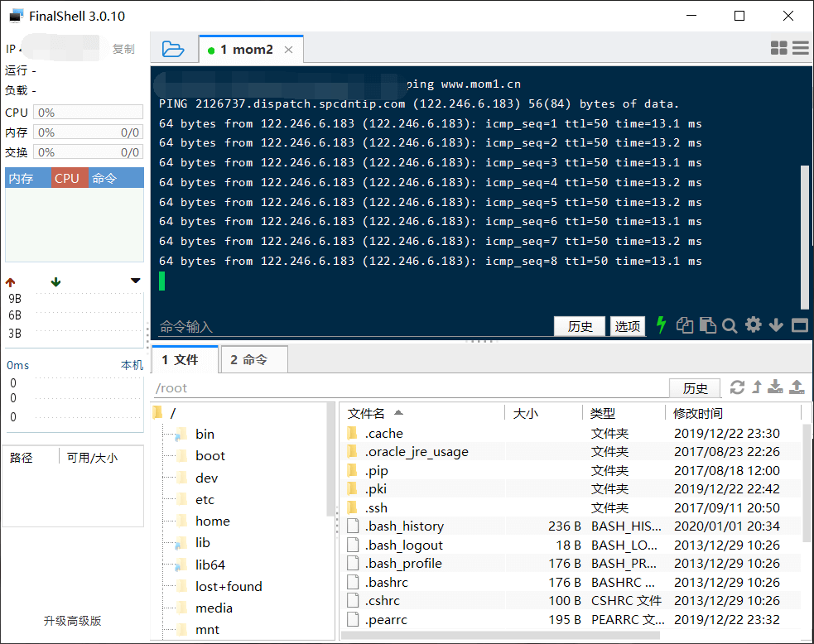Image resolution: width=814 pixels, height=644 pixels.
Task: Go to parent directory arrow icon
Action: 757,387
